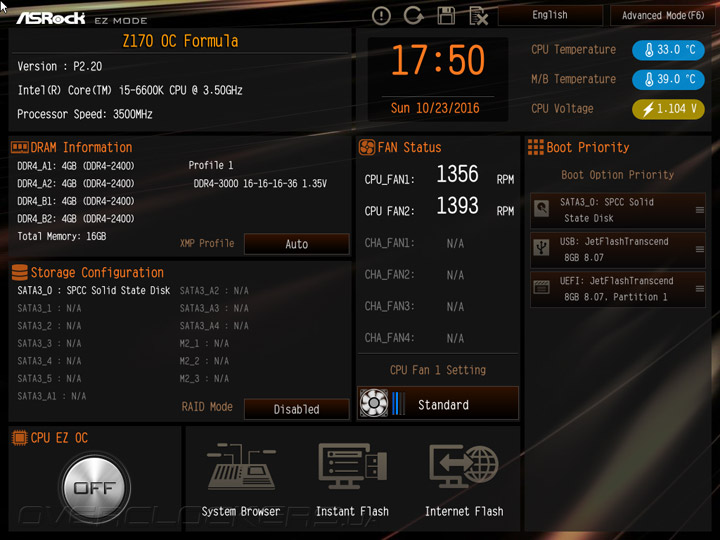Click the ASRock logo
The height and width of the screenshot is (540, 720).
(51, 18)
